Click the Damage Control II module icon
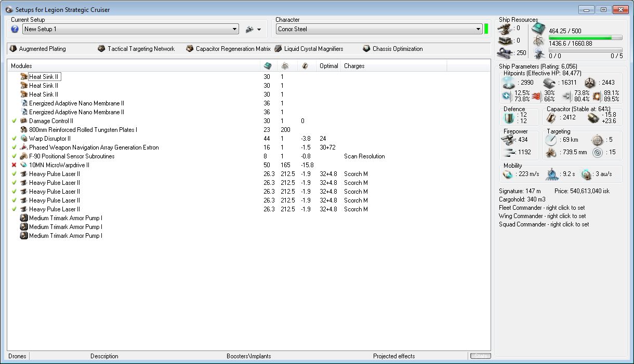The width and height of the screenshot is (634, 364). (x=24, y=121)
